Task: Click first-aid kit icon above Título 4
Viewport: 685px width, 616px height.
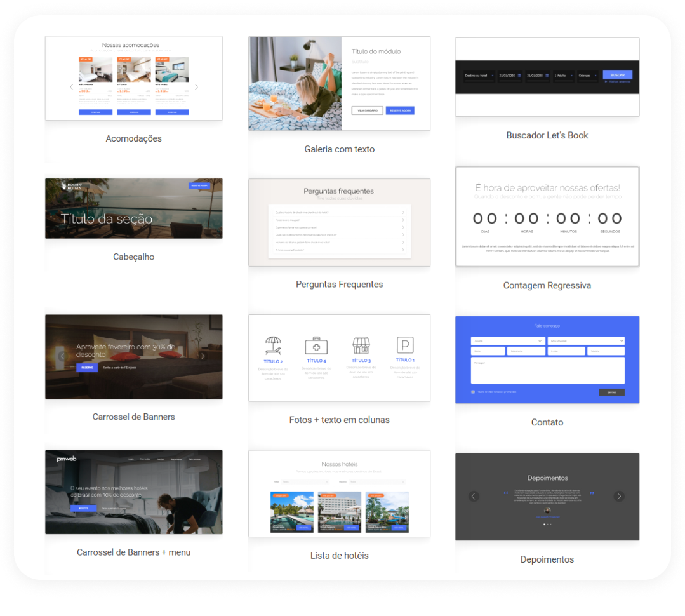Action: click(x=316, y=345)
